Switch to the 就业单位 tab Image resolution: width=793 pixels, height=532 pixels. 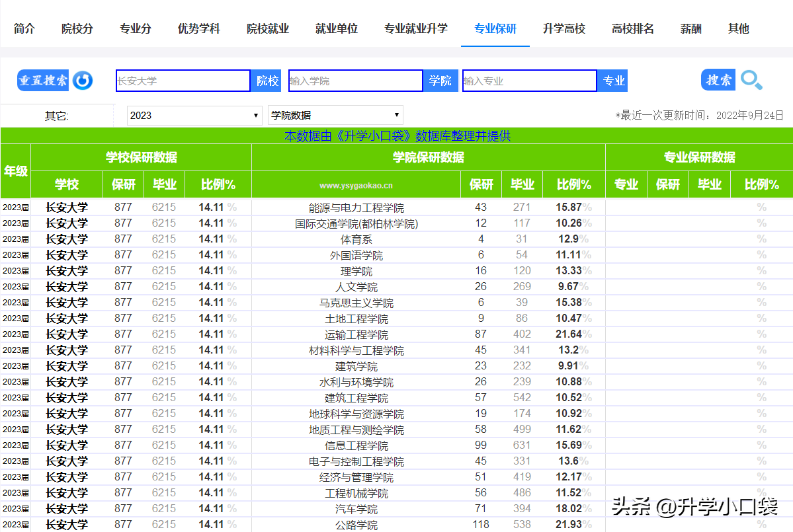(337, 29)
